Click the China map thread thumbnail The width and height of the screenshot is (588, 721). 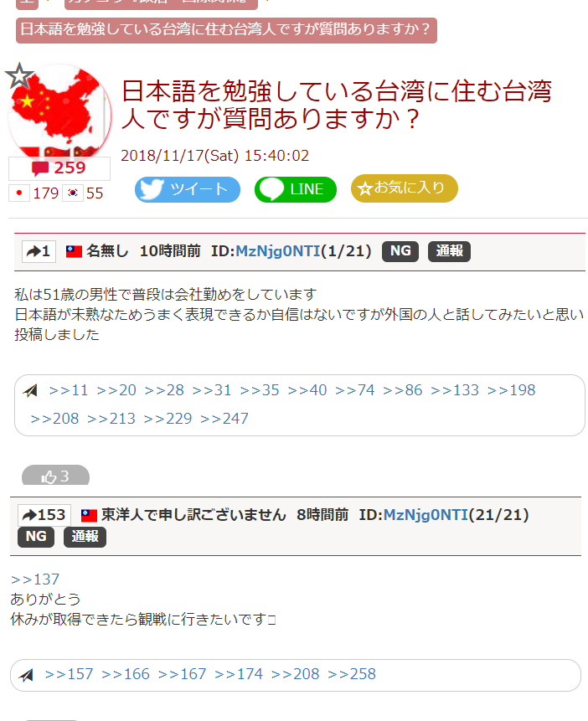59,111
